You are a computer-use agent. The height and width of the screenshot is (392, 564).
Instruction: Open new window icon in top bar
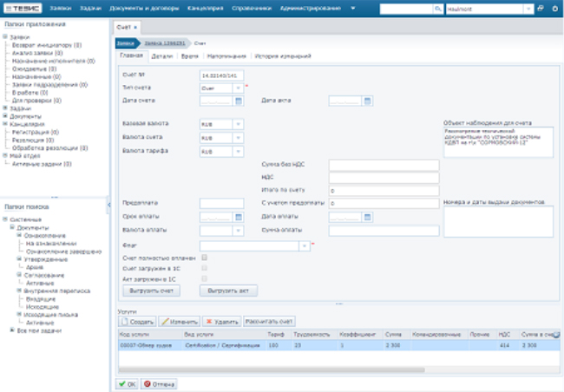point(541,9)
